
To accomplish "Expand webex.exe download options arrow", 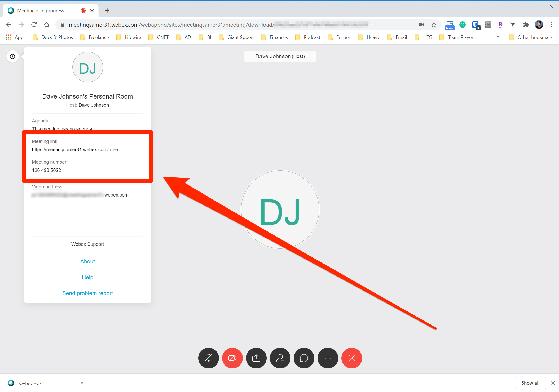I will pyautogui.click(x=82, y=383).
